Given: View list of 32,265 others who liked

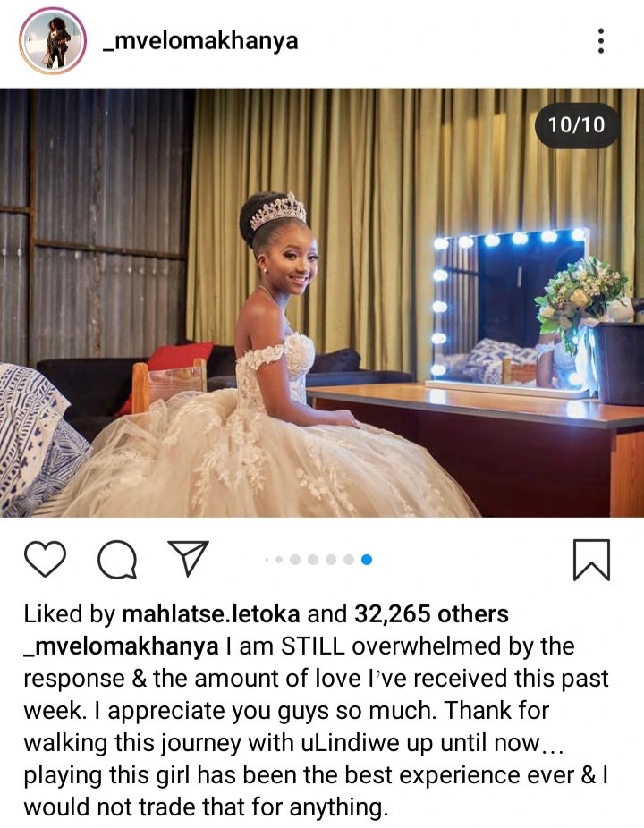Looking at the screenshot, I should (431, 614).
